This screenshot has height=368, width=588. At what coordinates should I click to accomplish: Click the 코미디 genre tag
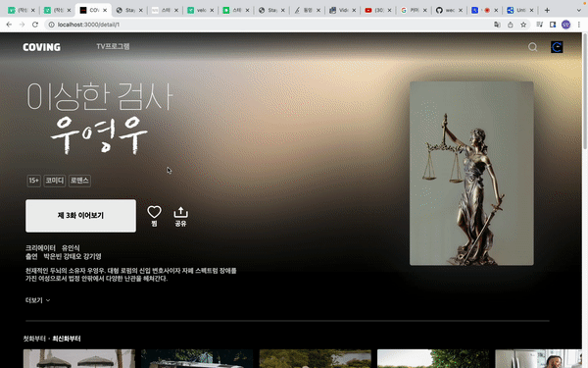[55, 181]
